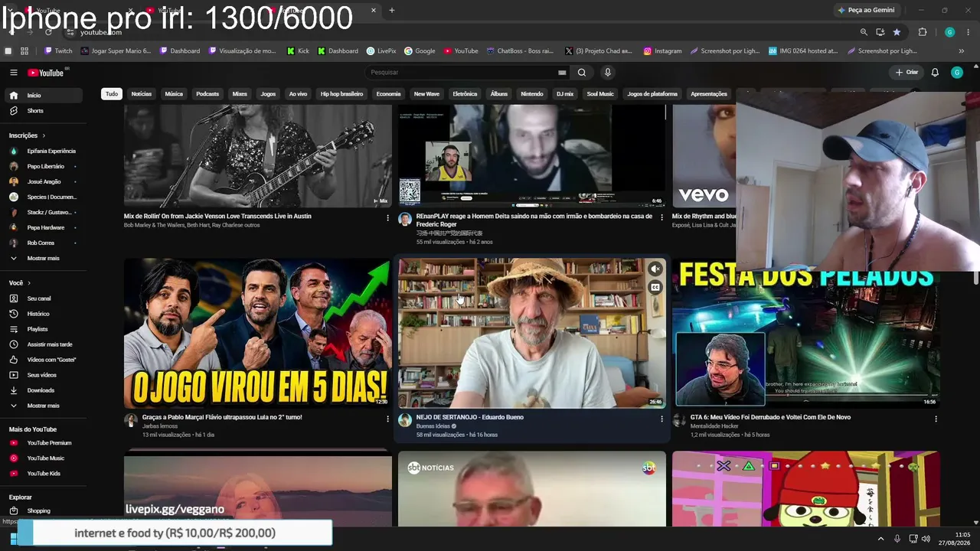Select the Música filter chip

[x=174, y=94]
